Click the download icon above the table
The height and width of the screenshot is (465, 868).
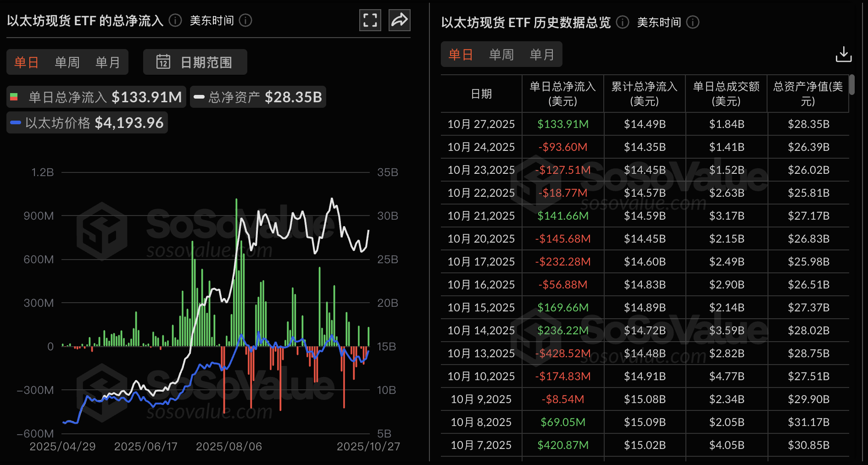pos(843,54)
